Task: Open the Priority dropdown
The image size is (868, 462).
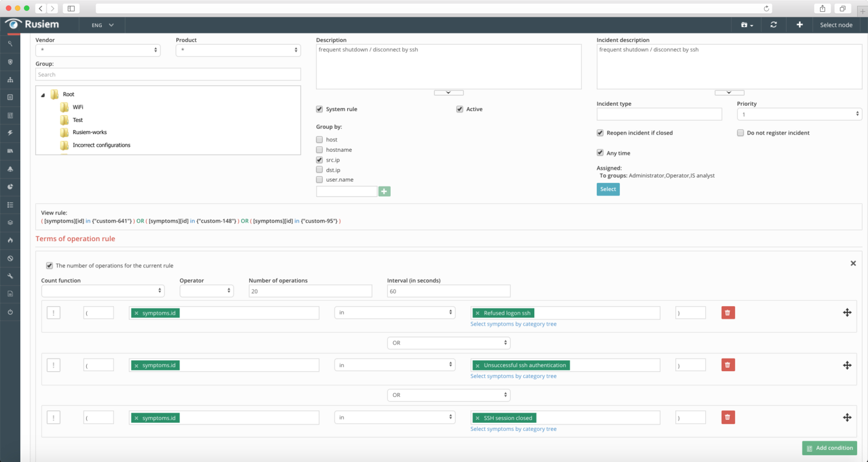Action: click(x=799, y=114)
